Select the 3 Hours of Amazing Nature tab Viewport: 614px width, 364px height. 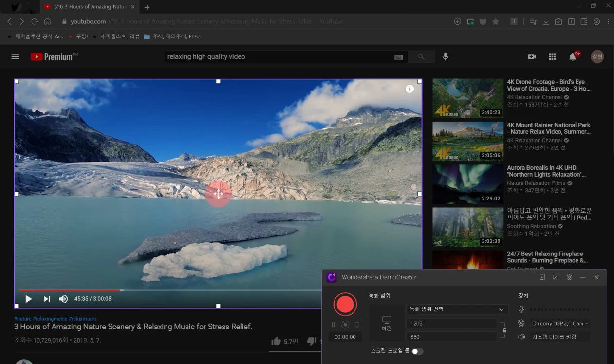[89, 7]
